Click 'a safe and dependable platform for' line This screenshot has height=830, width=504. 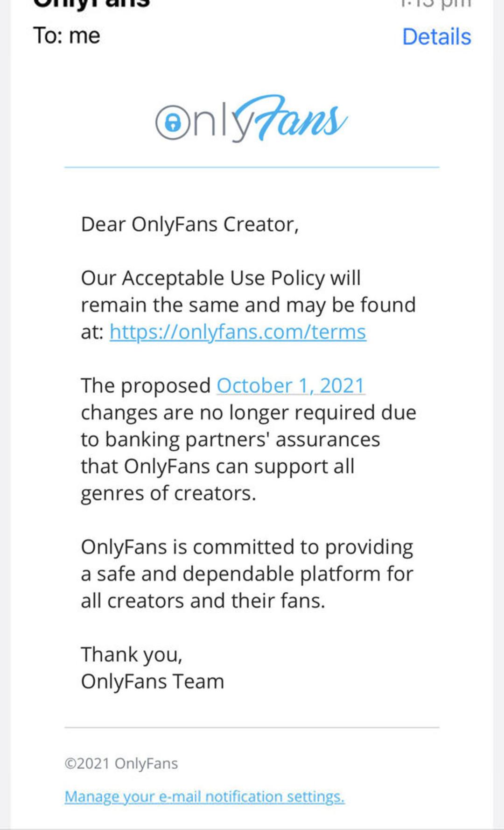[247, 574]
